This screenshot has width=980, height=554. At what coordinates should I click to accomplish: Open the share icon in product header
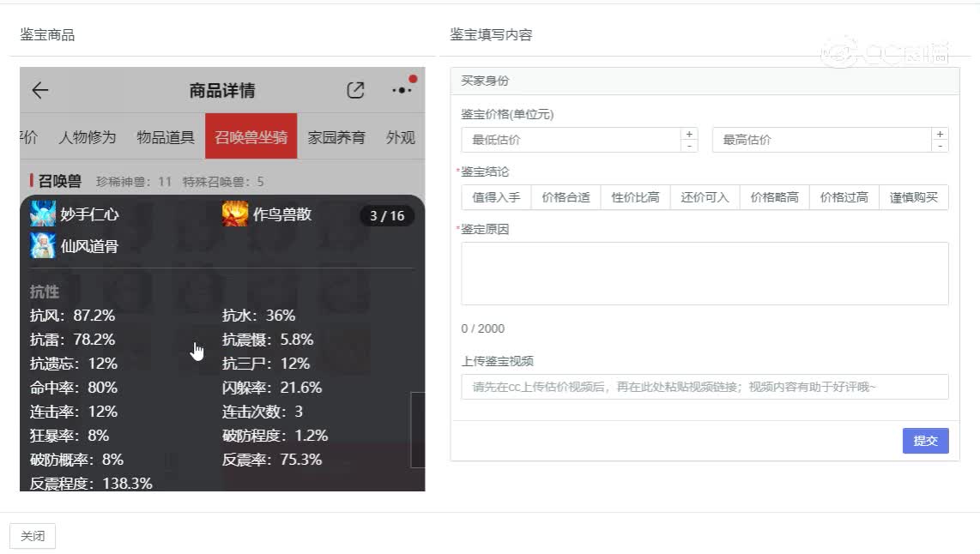click(355, 90)
